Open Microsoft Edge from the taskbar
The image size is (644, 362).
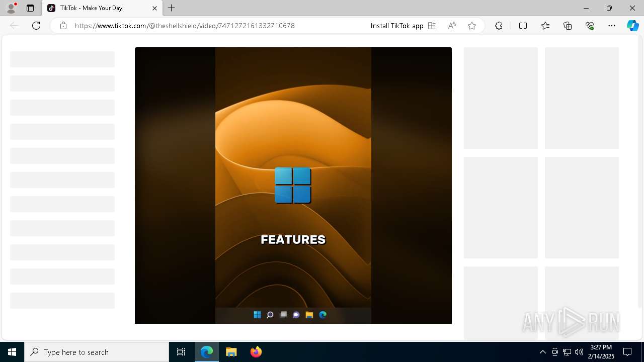207,352
